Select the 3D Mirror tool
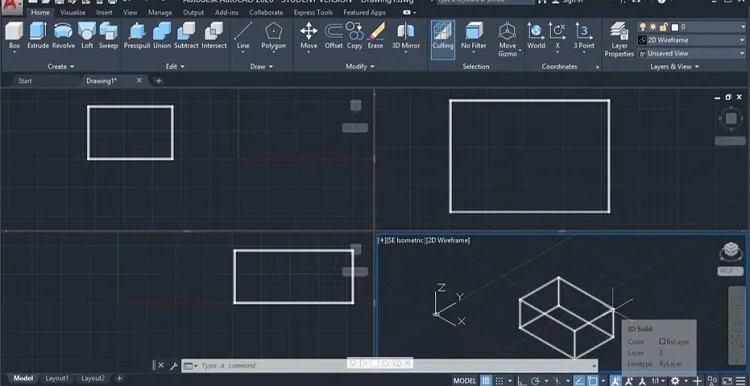 pyautogui.click(x=406, y=36)
